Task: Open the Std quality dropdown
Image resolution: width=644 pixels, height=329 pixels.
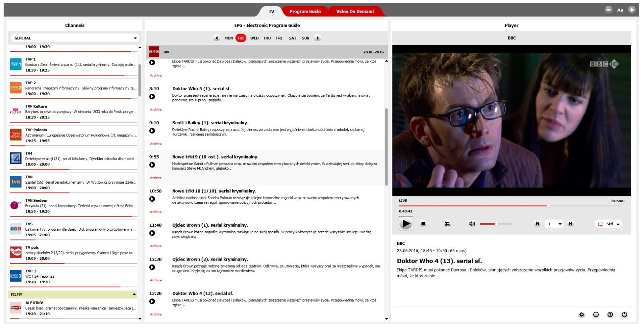Action: (x=608, y=224)
